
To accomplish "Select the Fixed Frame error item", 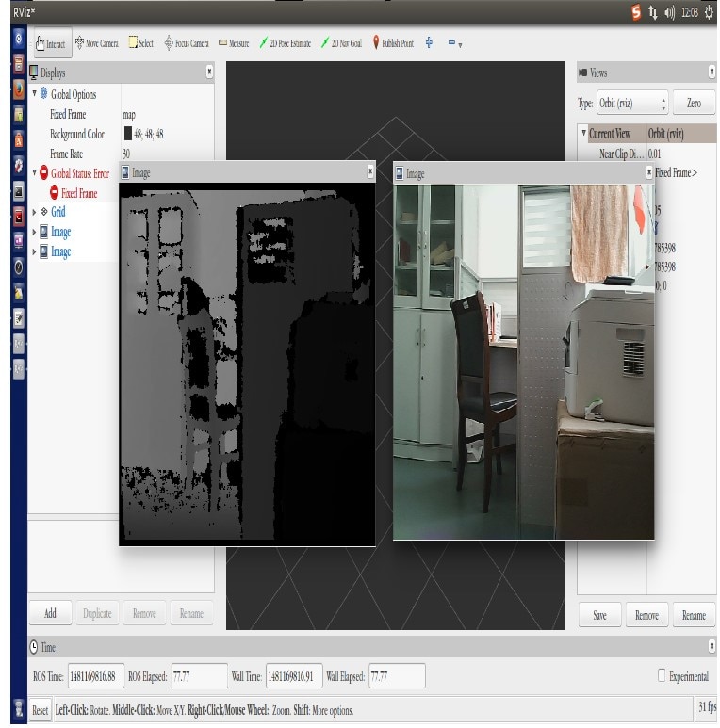I will click(78, 193).
